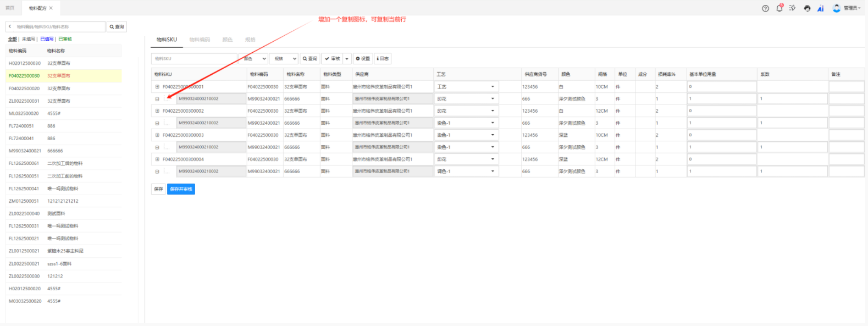Launch the blue AI assistant icon
The height and width of the screenshot is (326, 868).
[820, 8]
